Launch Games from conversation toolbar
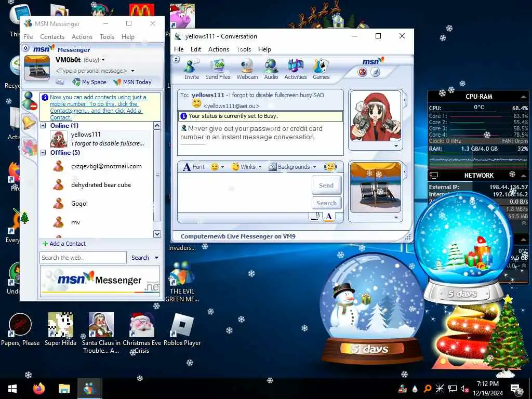 (321, 70)
